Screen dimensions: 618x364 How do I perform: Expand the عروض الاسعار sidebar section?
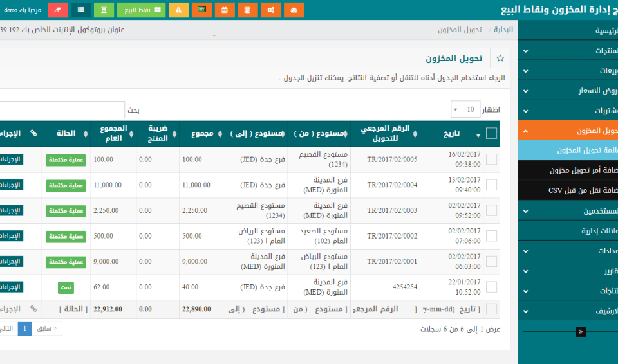tap(568, 91)
